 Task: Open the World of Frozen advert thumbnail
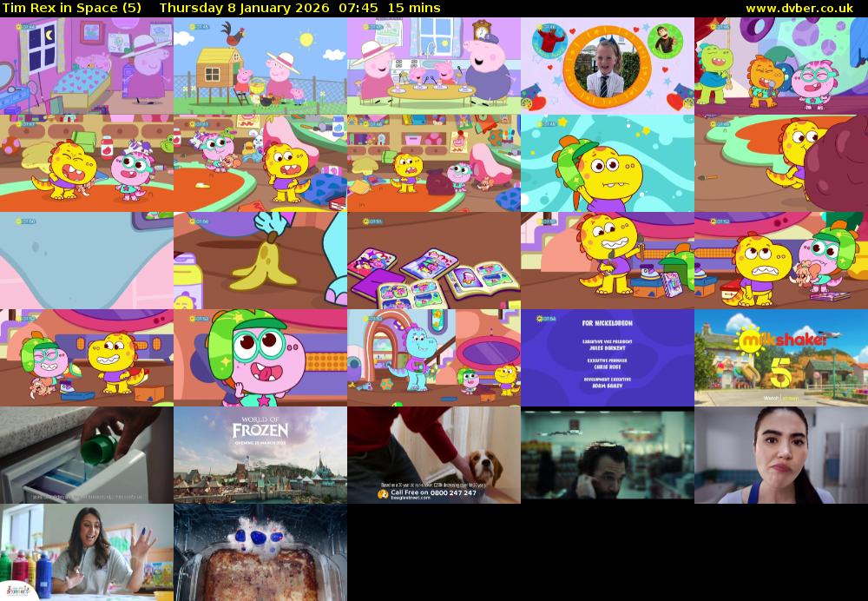260,455
